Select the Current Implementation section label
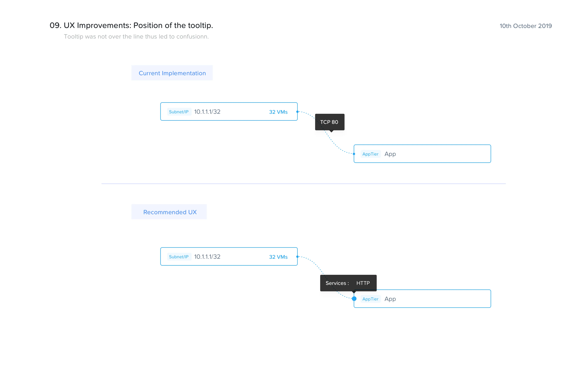Viewport: 588px width, 367px height. click(x=172, y=73)
